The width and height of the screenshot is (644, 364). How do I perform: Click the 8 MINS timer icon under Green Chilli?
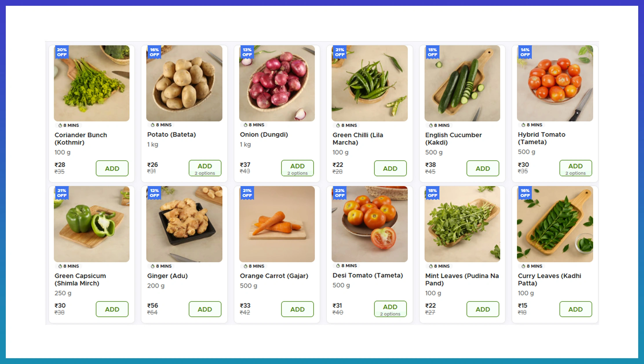pos(338,125)
